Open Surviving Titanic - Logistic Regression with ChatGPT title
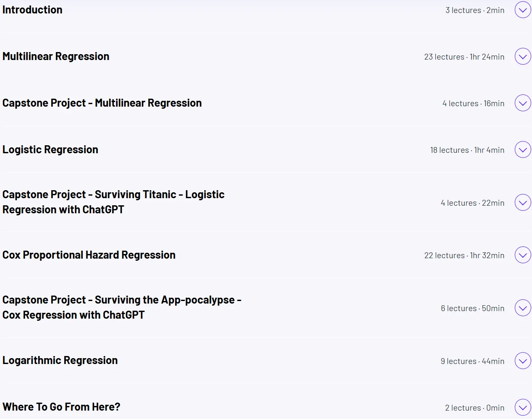The height and width of the screenshot is (419, 532). 113,202
